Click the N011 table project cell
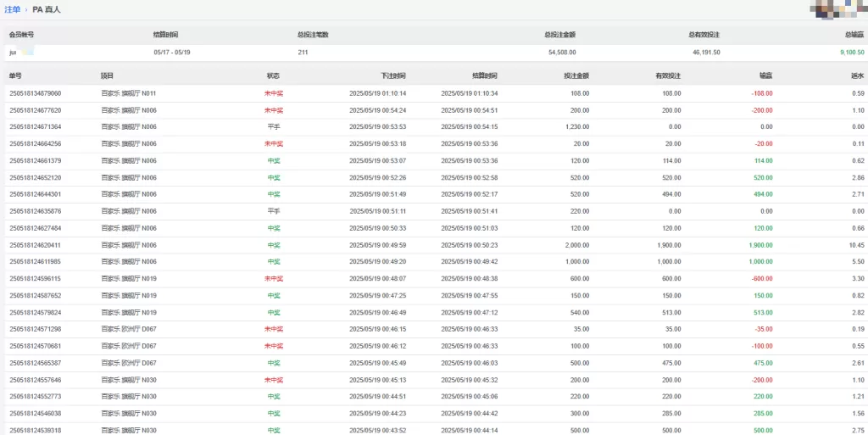Screen dimensions: 868x435 pyautogui.click(x=129, y=93)
